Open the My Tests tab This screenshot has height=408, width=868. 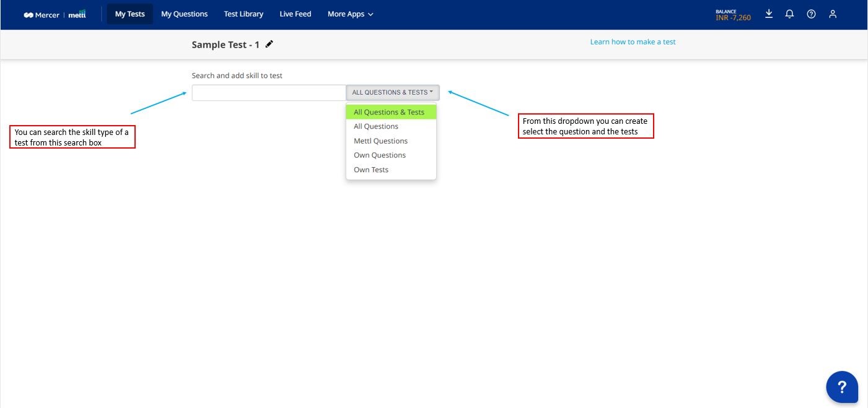point(130,14)
